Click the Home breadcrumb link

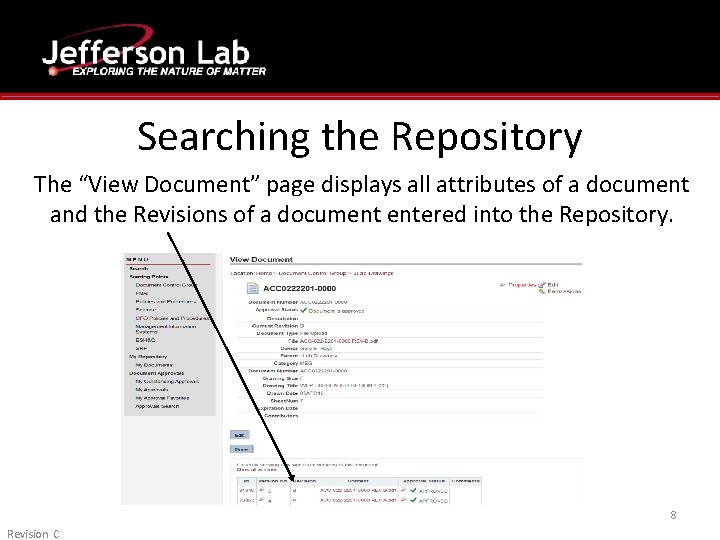[x=264, y=273]
